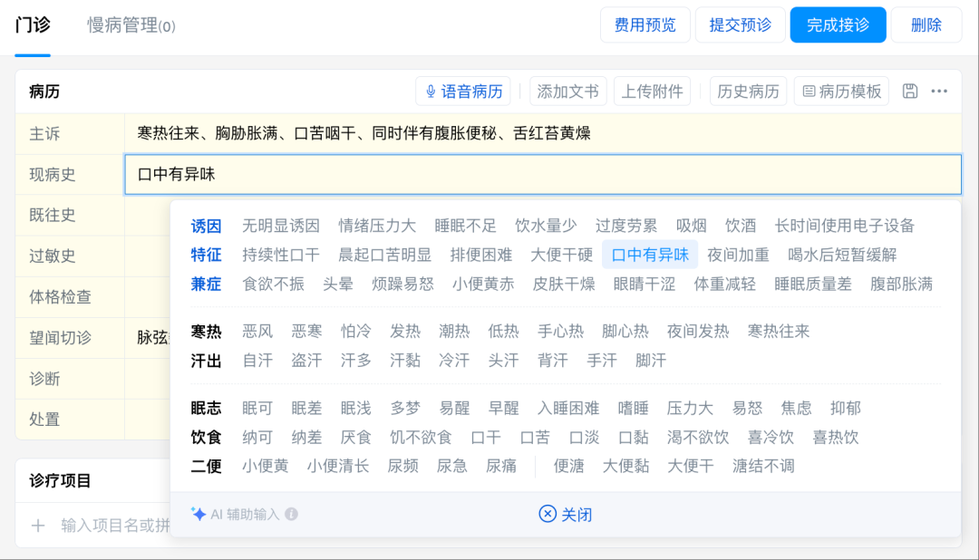Select the 大便干 option
This screenshot has height=560, width=979.
[690, 466]
